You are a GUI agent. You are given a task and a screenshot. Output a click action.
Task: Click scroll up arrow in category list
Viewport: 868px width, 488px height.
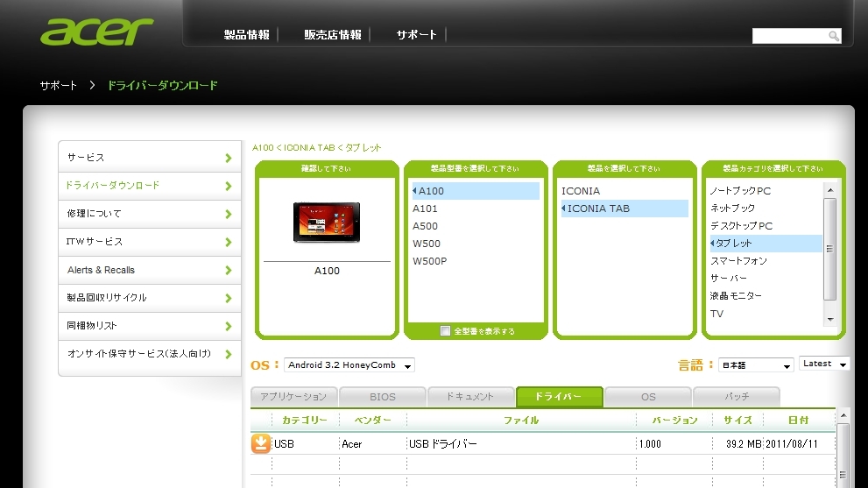tap(829, 190)
